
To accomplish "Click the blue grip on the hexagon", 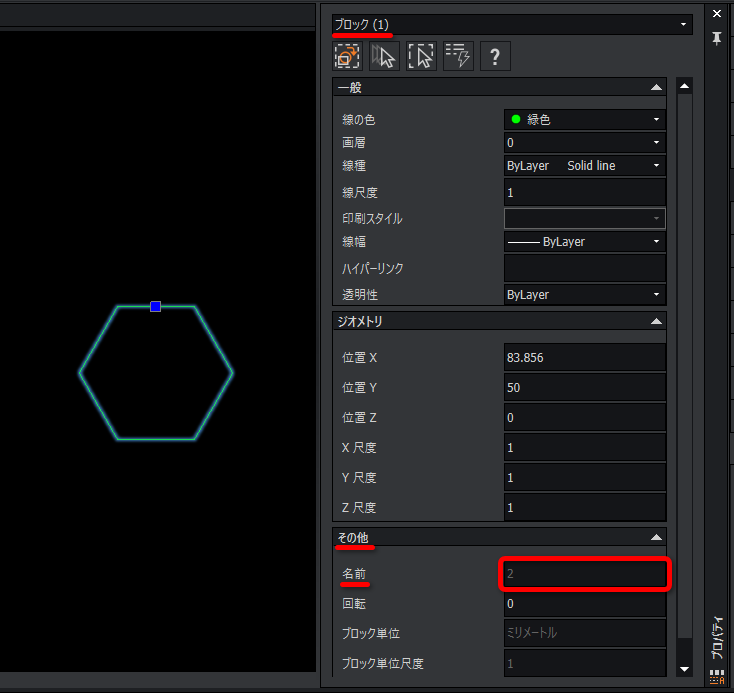I will click(155, 307).
